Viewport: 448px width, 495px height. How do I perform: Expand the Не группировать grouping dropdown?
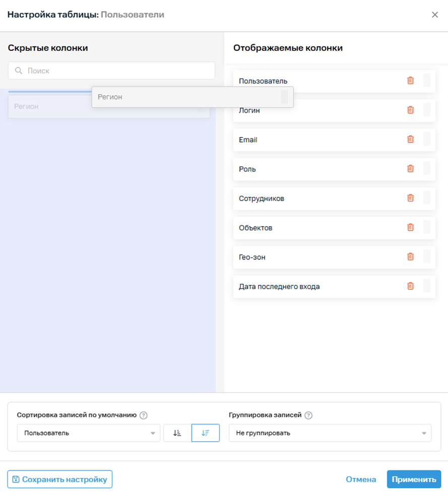pos(330,433)
